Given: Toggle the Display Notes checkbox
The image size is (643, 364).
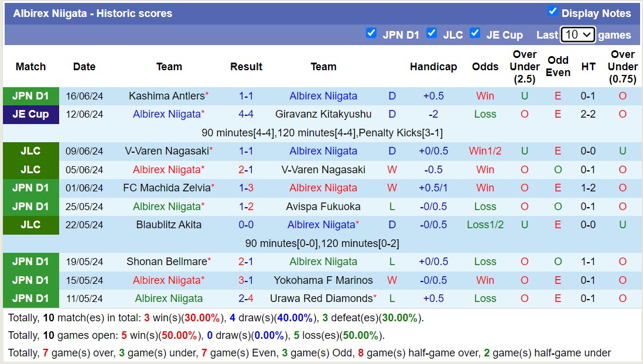Looking at the screenshot, I should (551, 10).
